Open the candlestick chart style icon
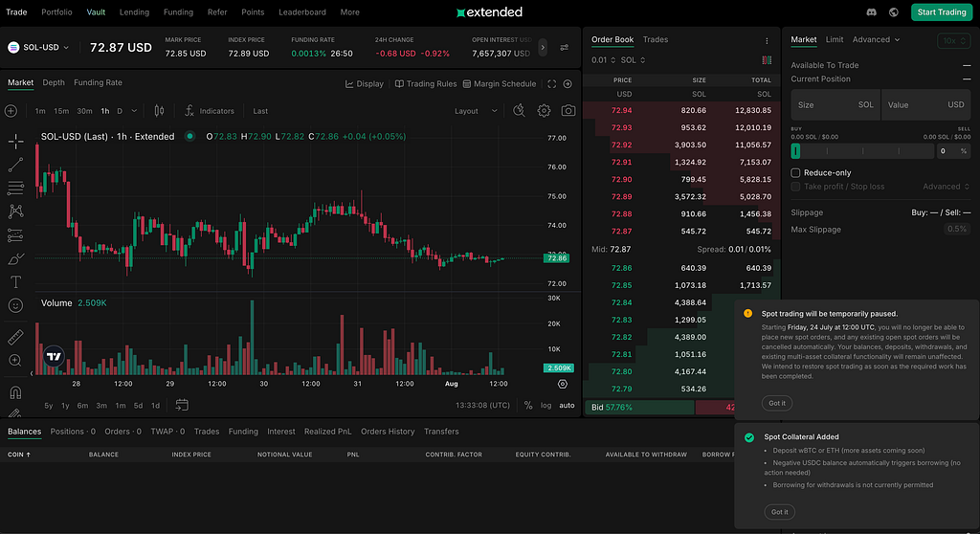Image resolution: width=980 pixels, height=534 pixels. 160,111
